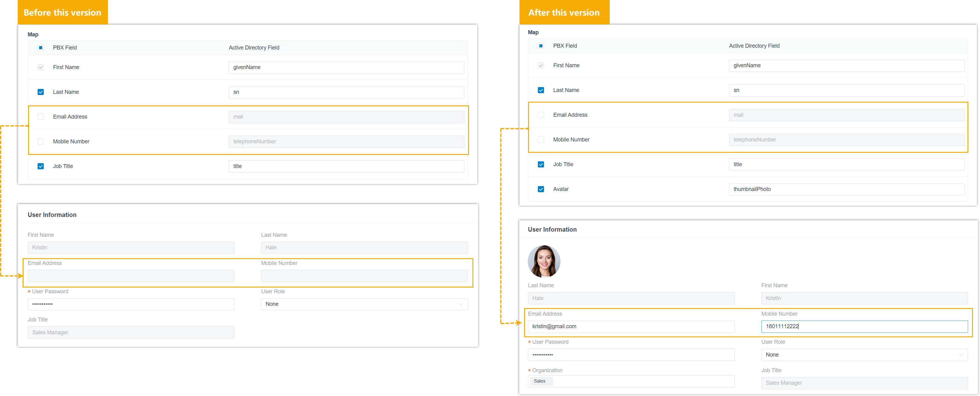The height and width of the screenshot is (396, 980).
Task: Click the Organization field with Sales tag
Action: (631, 381)
